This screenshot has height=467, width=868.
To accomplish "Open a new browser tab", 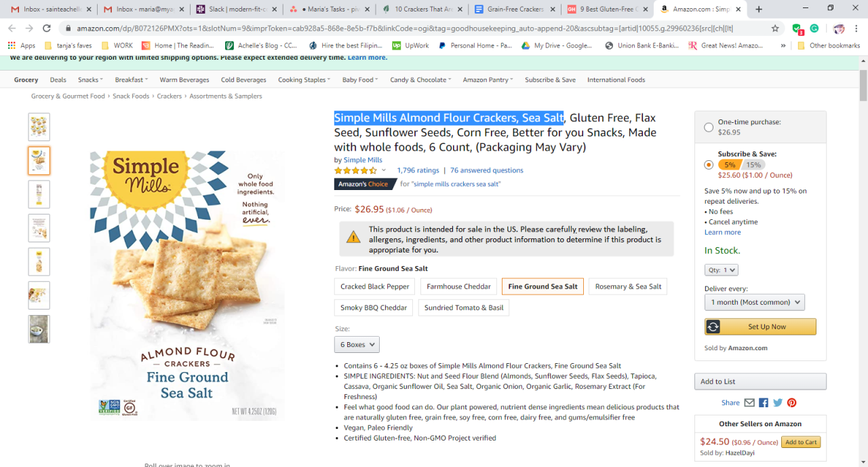I will click(x=759, y=10).
